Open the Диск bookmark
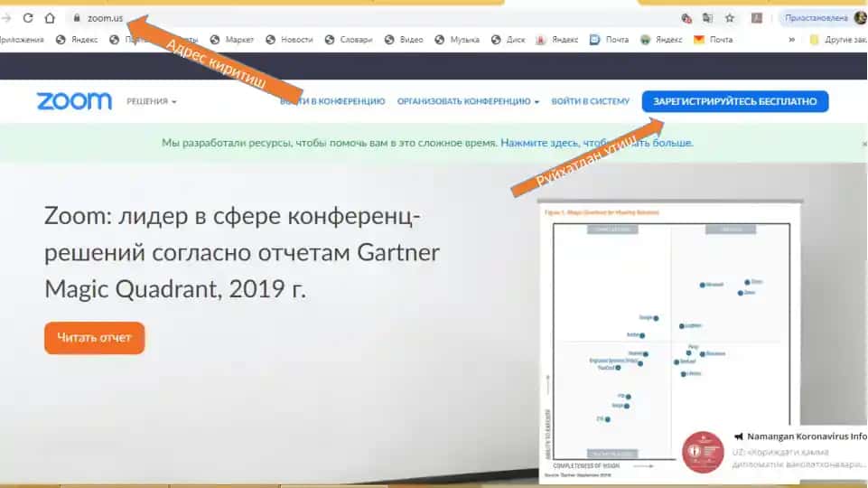This screenshot has width=868, height=488. [508, 40]
